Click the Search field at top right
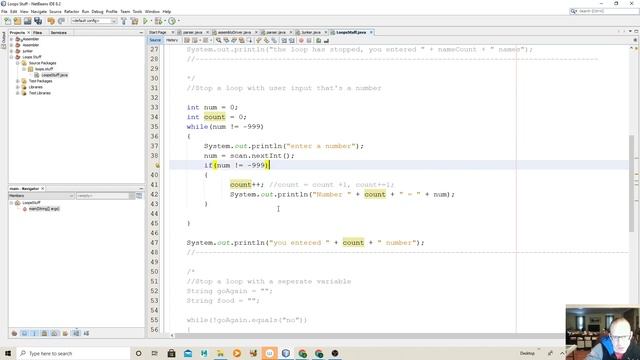The width and height of the screenshot is (640, 360). click(604, 11)
